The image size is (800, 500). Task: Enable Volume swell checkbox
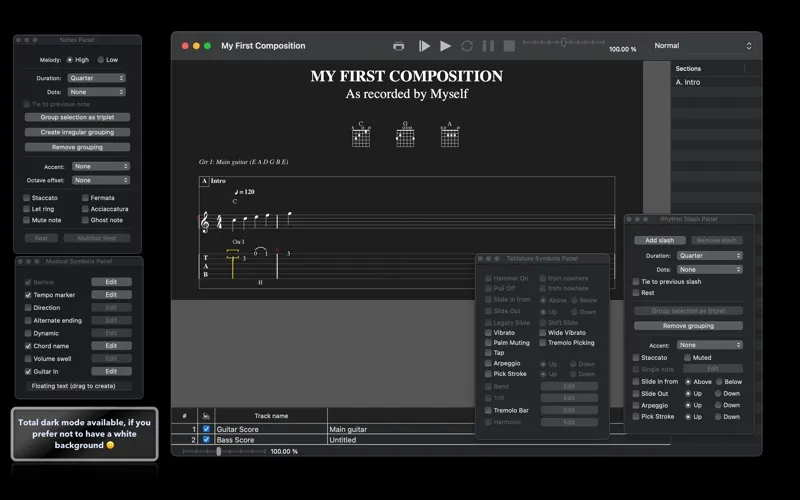pyautogui.click(x=28, y=359)
